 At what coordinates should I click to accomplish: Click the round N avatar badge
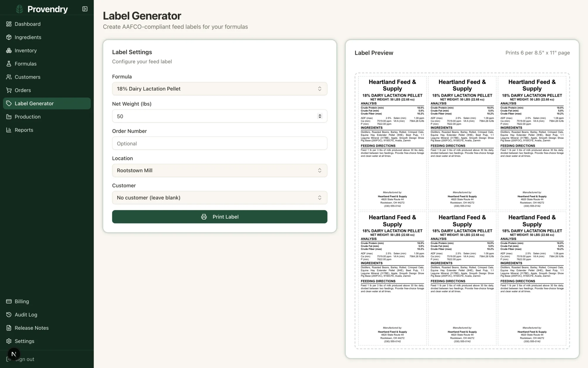(x=14, y=354)
